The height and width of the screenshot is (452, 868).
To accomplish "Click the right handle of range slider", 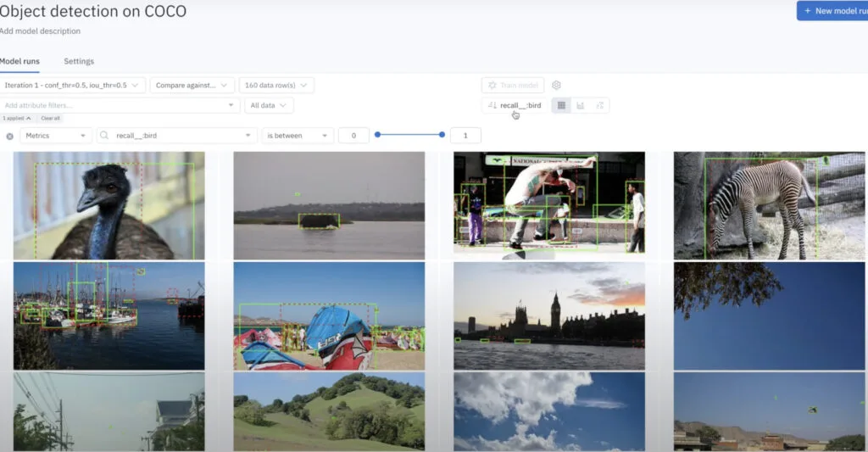I will tap(442, 135).
